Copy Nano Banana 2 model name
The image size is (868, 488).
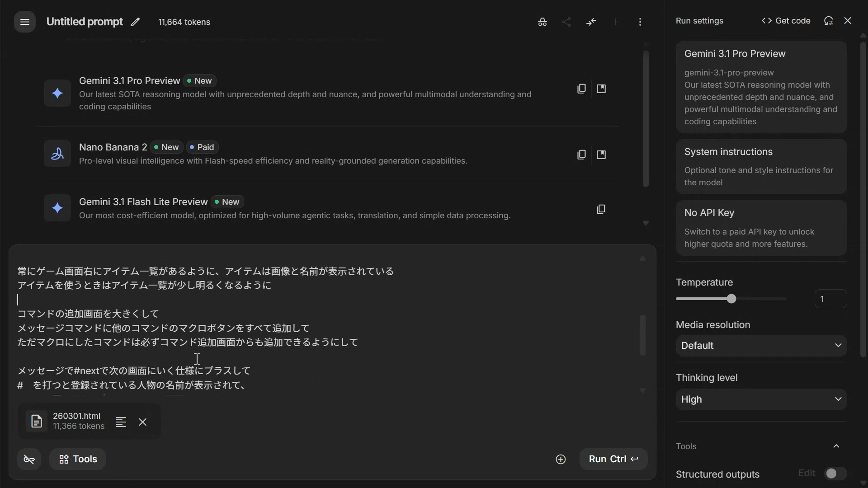click(x=581, y=155)
